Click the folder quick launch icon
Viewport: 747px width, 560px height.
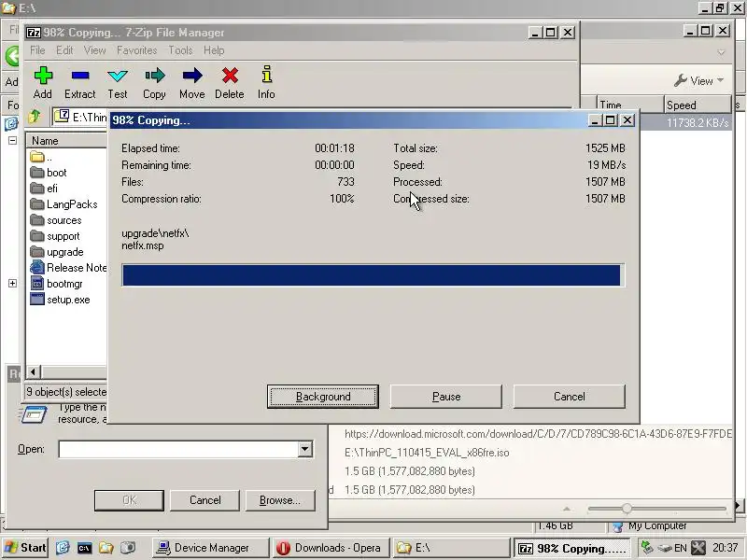(x=106, y=548)
